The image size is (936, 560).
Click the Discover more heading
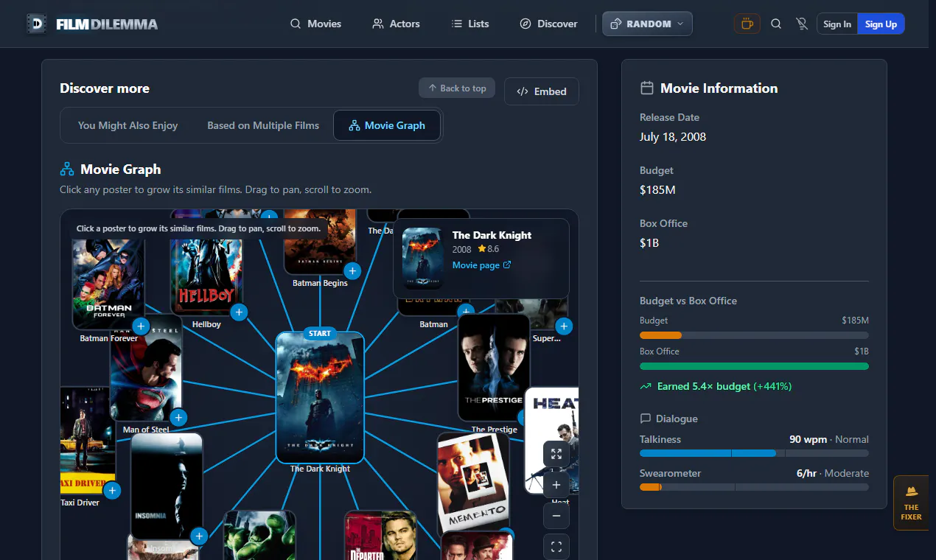(105, 88)
